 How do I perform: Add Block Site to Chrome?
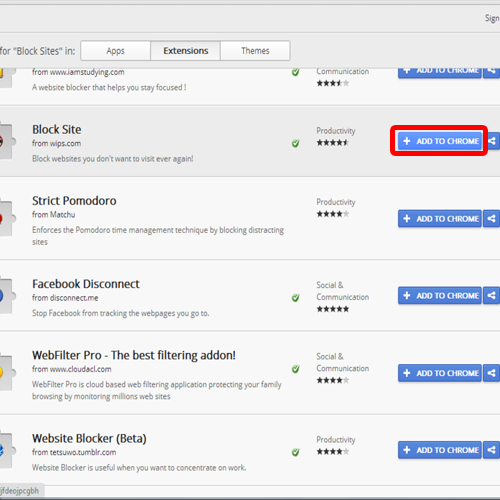[440, 141]
